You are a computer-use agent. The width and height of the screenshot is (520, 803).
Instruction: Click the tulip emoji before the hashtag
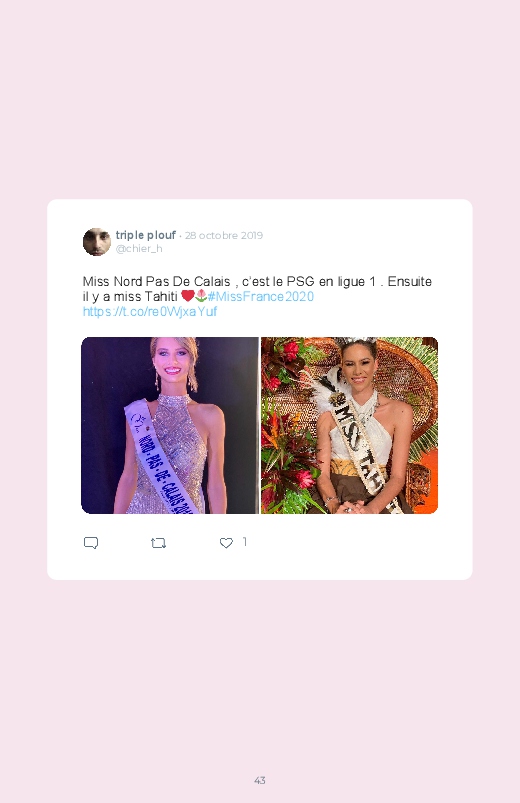click(x=201, y=295)
